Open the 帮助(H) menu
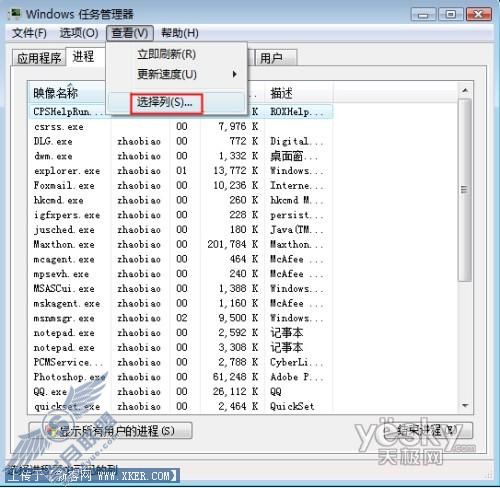This screenshot has height=488, width=500. click(x=180, y=33)
